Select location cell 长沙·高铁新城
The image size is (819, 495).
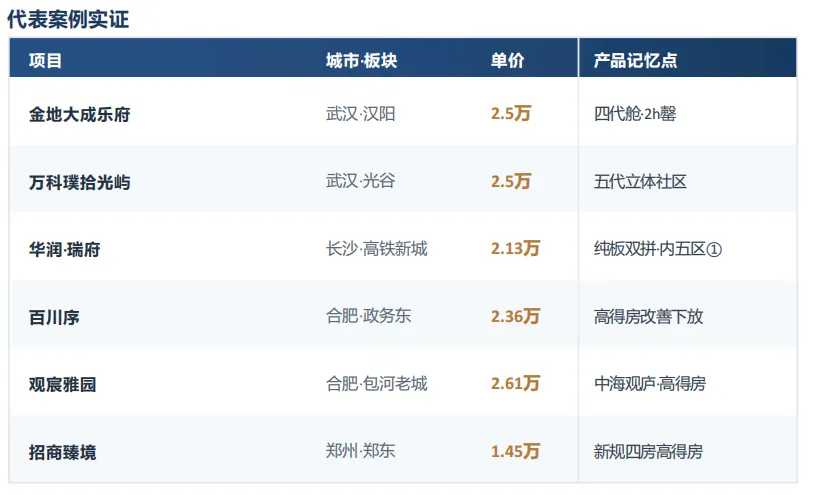(x=377, y=248)
